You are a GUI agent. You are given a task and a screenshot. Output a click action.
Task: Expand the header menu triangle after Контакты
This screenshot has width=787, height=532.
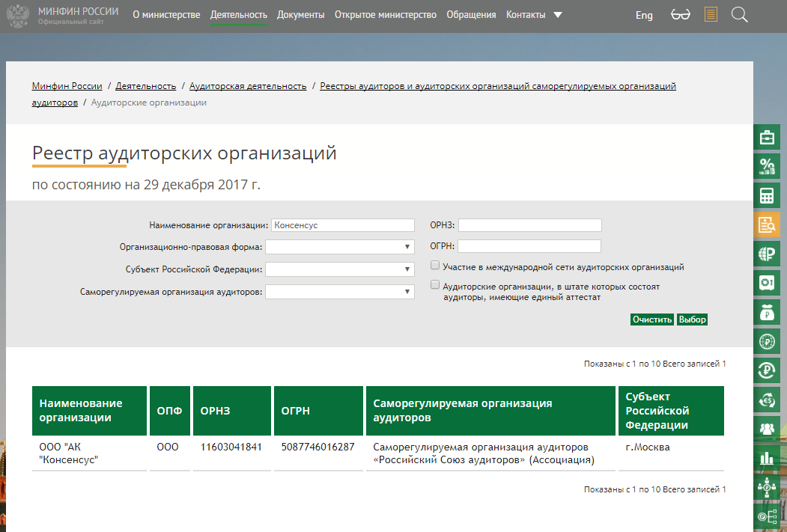click(558, 15)
